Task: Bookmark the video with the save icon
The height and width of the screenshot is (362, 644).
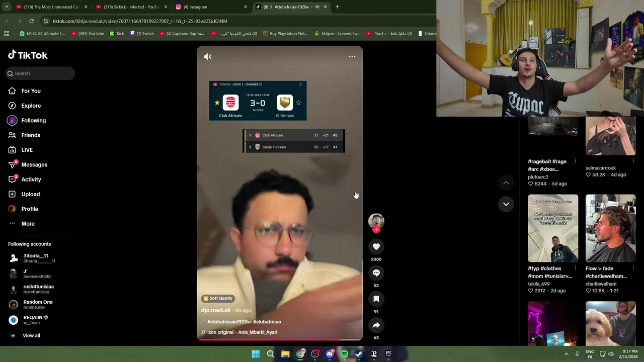Action: pos(376,299)
